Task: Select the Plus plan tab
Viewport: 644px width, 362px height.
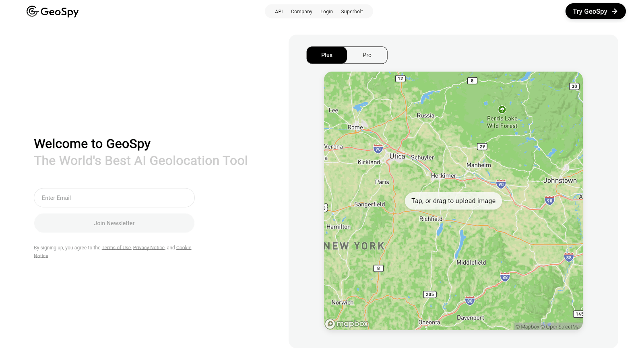Action: 327,55
